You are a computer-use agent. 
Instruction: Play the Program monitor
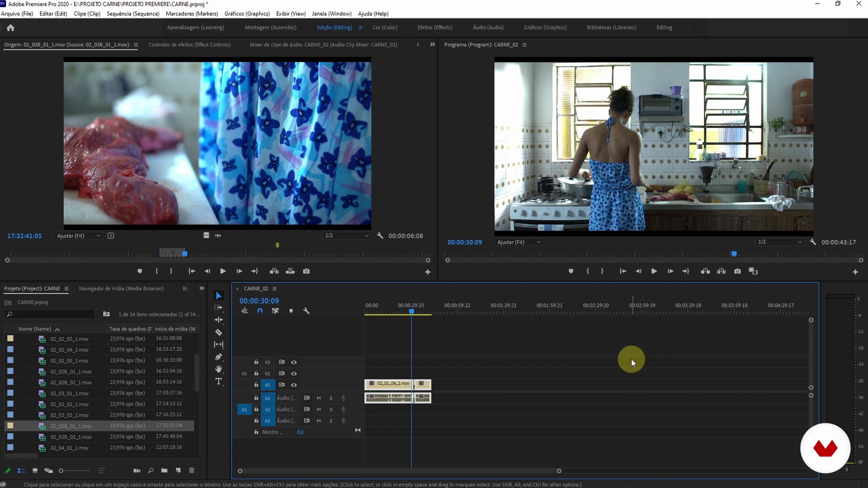(654, 271)
